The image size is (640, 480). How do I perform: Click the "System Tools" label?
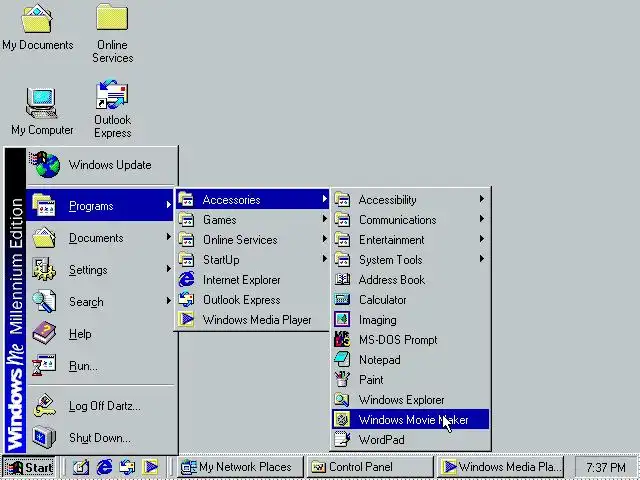(391, 260)
